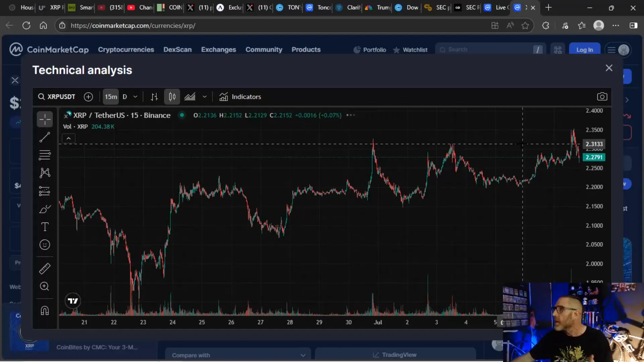644x362 pixels.
Task: Switch to the Dow browser tab
Action: (407, 7)
